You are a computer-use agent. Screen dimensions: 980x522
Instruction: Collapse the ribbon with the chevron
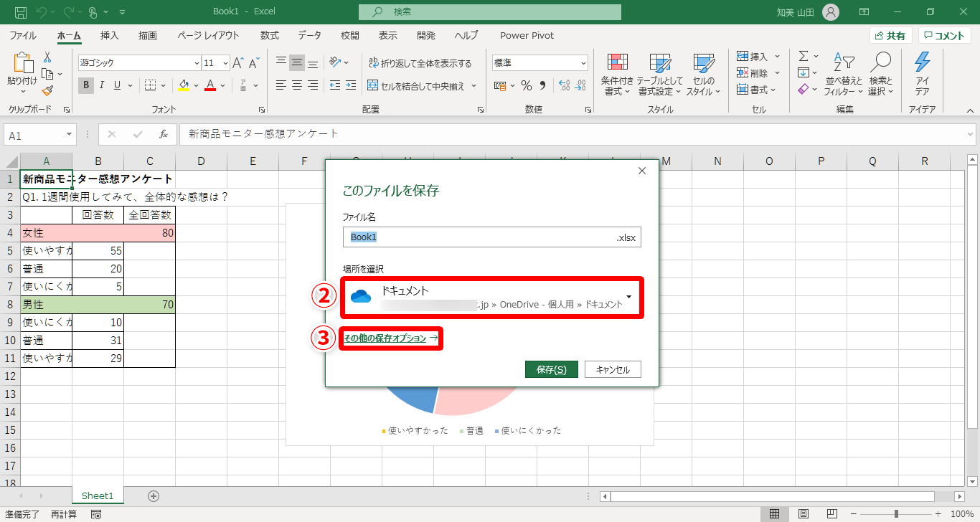[970, 110]
